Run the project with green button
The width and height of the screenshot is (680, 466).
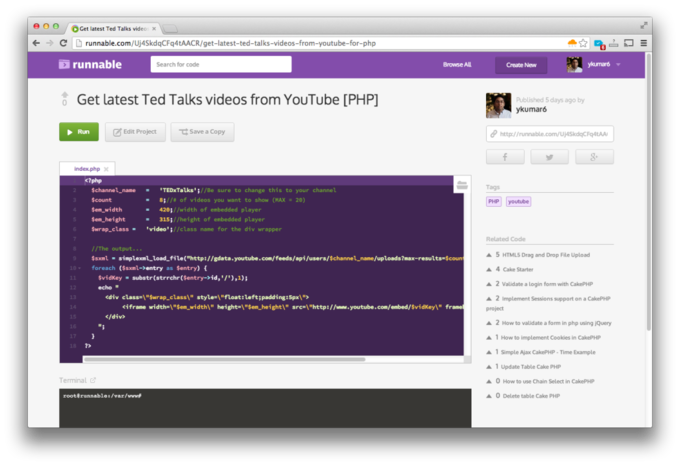coord(79,132)
